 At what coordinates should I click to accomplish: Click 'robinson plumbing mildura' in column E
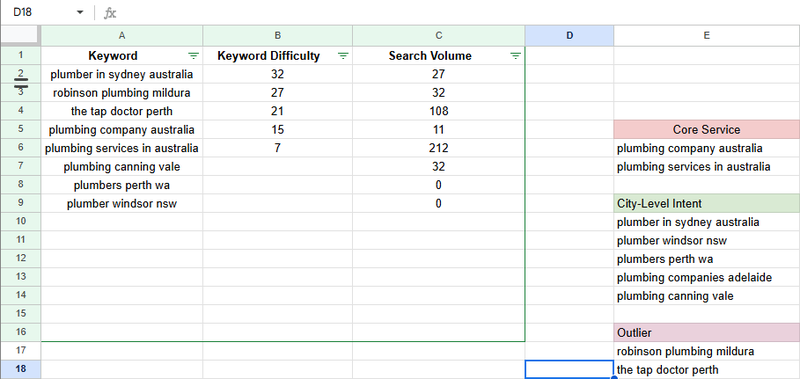pos(707,351)
